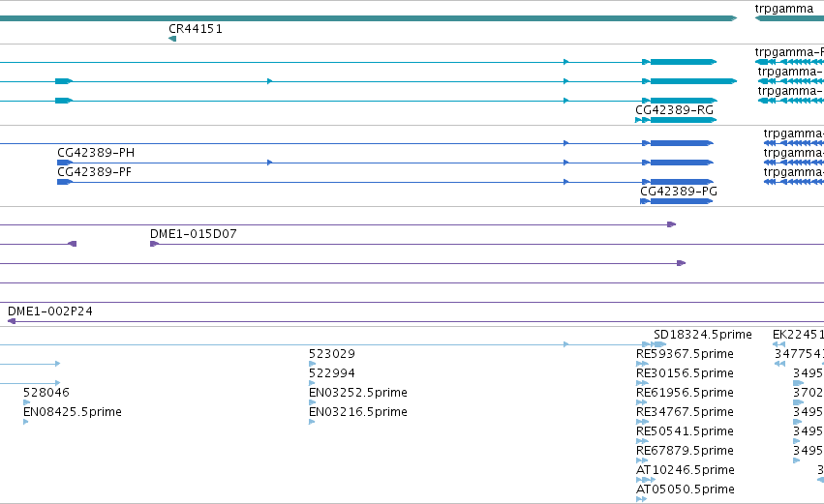Select the CG42389-PG coding exon block
The height and width of the screenshot is (504, 824).
pyautogui.click(x=682, y=201)
